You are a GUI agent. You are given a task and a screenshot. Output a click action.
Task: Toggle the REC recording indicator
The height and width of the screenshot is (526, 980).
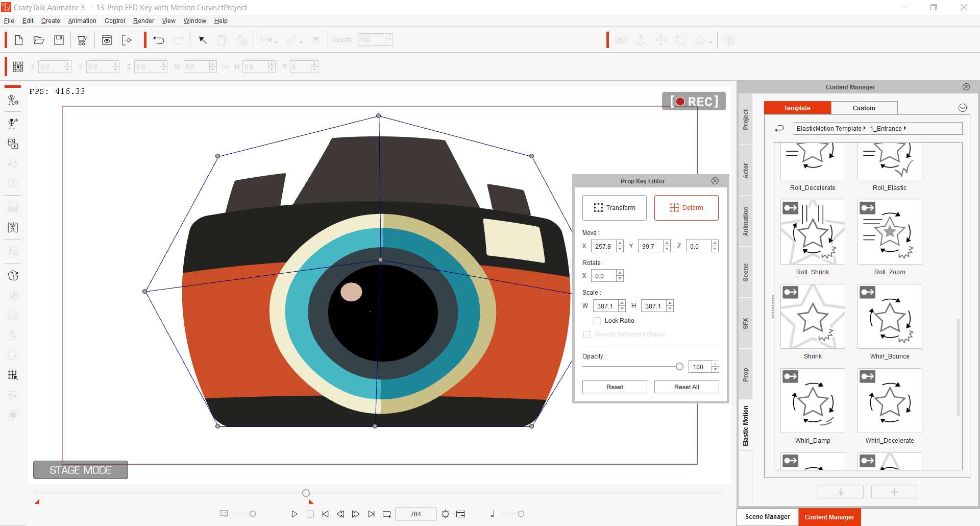(694, 101)
